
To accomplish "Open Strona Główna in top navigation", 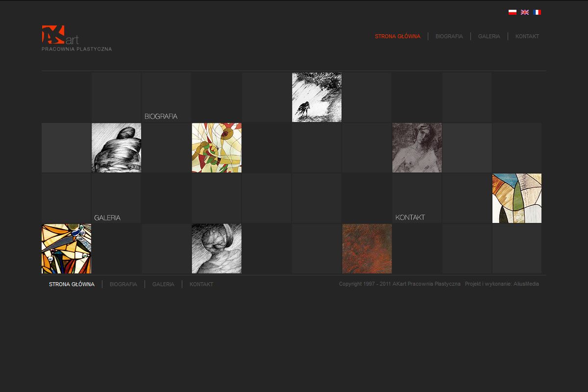I will [x=397, y=36].
